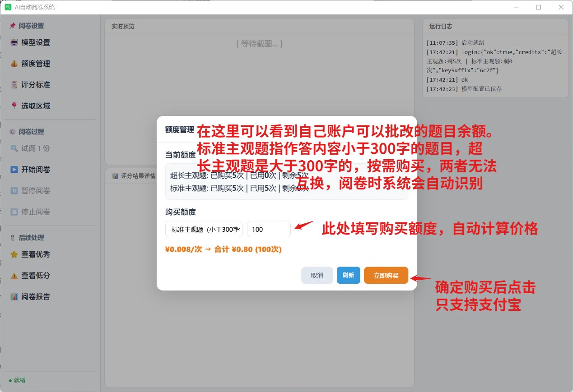The height and width of the screenshot is (392, 573).
Task: Click the 取消 button in the dialog
Action: pyautogui.click(x=317, y=275)
